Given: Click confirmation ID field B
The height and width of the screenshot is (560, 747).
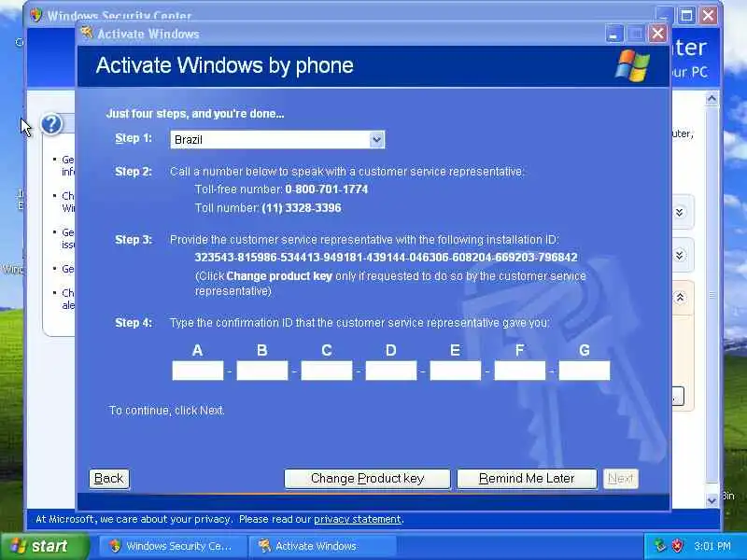Looking at the screenshot, I should [262, 371].
